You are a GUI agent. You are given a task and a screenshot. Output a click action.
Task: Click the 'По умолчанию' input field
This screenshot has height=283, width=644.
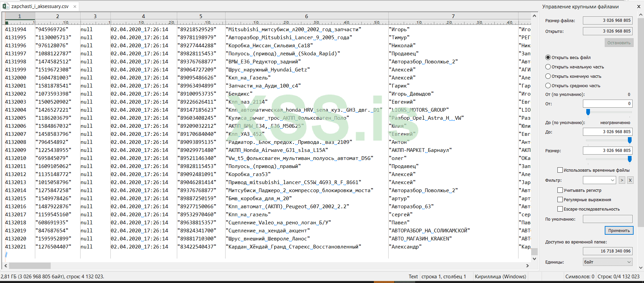607,219
